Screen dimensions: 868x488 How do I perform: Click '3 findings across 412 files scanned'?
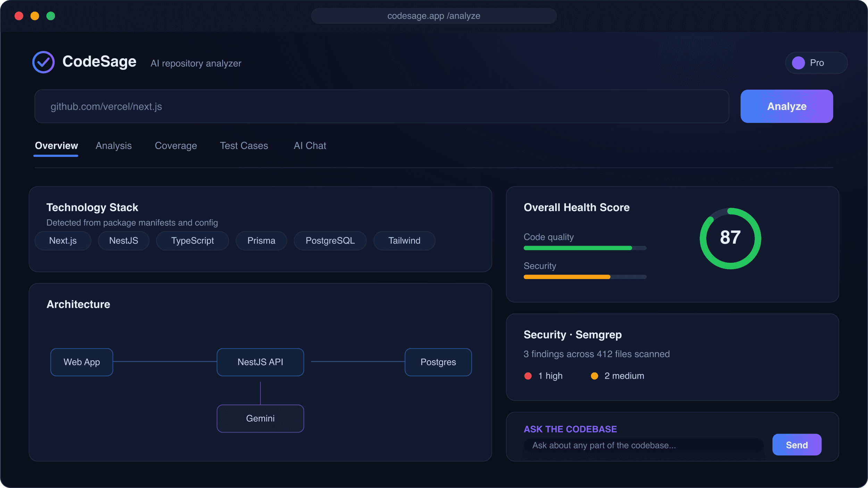596,354
